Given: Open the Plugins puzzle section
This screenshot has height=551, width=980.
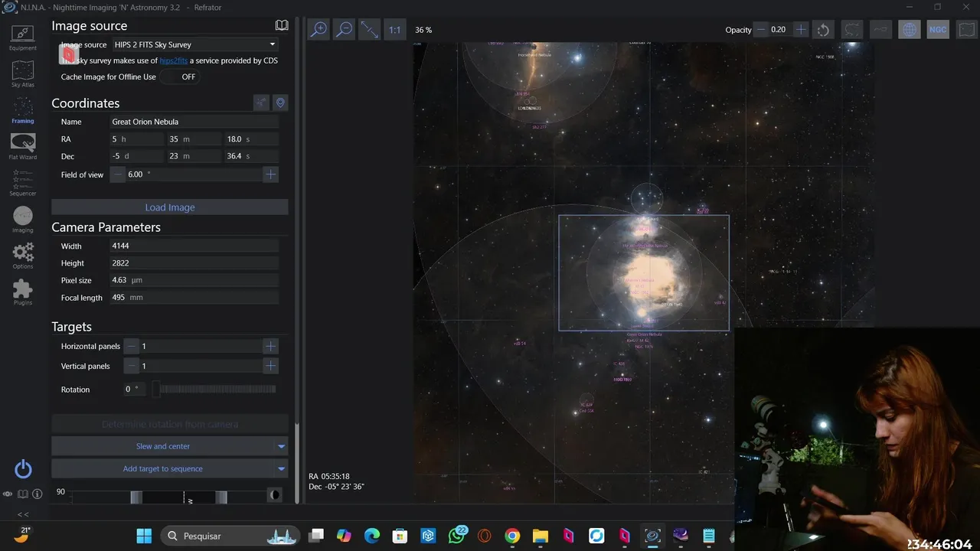Looking at the screenshot, I should pos(22,292).
